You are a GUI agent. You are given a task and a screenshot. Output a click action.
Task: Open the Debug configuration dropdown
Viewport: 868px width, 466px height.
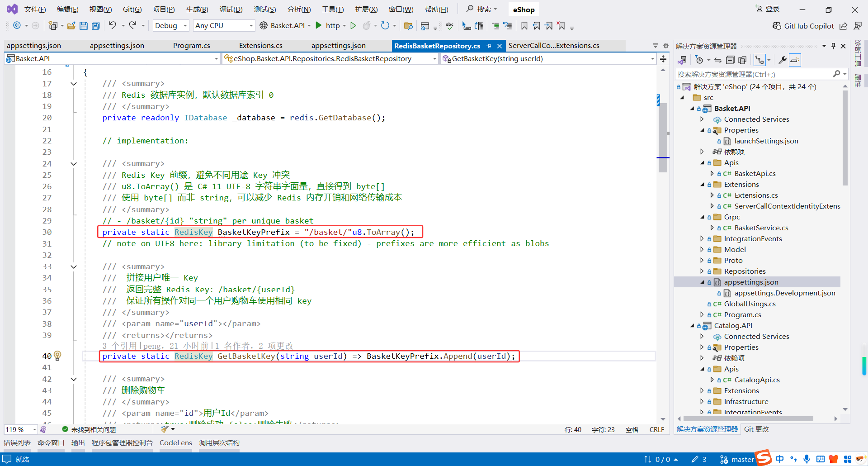pos(170,25)
